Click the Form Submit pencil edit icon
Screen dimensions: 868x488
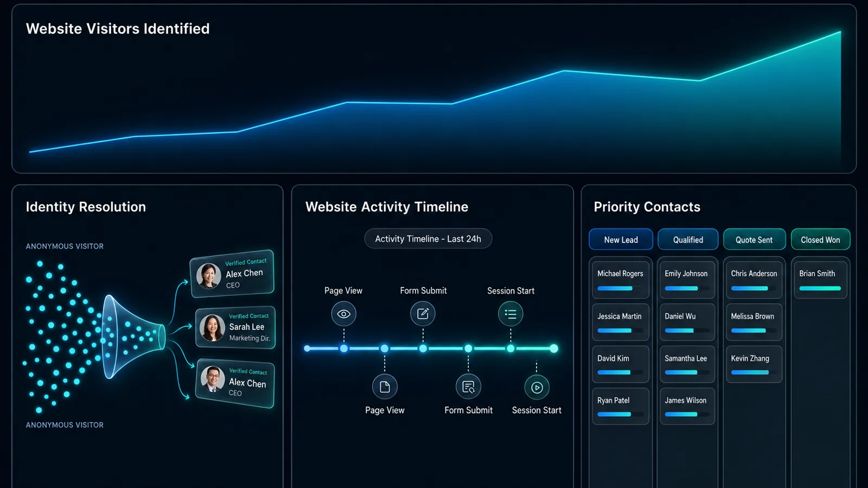point(423,313)
